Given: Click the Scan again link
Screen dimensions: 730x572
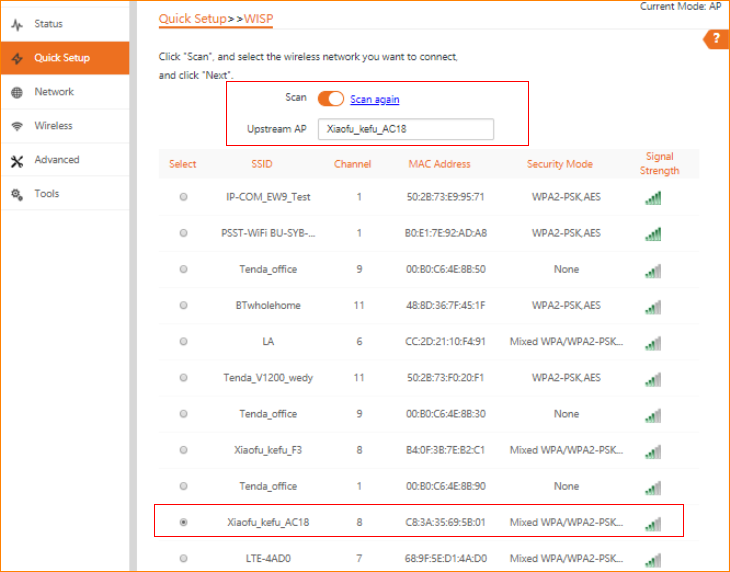Looking at the screenshot, I should pos(374,100).
